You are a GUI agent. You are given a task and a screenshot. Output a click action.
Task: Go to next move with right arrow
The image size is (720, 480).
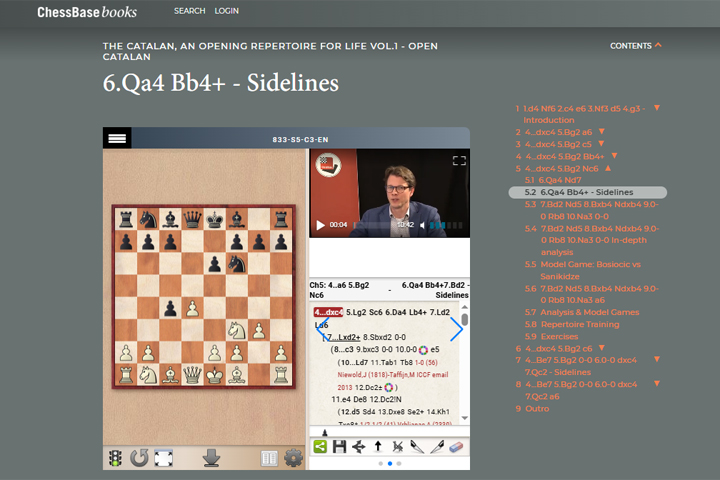[456, 329]
